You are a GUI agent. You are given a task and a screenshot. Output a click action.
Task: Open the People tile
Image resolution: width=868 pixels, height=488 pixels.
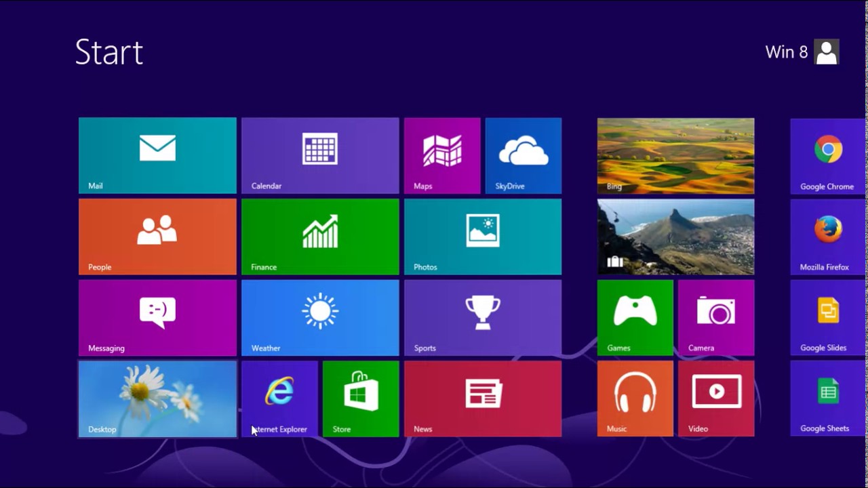pos(157,237)
